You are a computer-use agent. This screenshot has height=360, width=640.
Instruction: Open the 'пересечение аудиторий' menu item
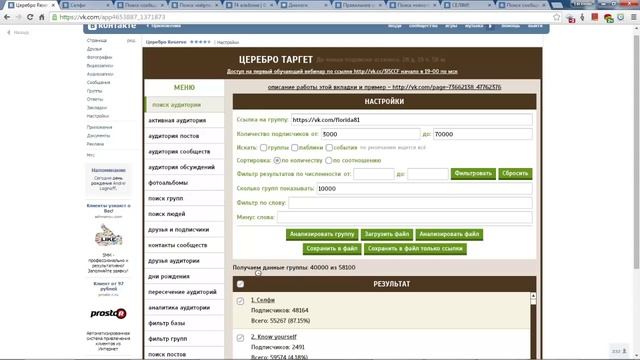[184, 292]
